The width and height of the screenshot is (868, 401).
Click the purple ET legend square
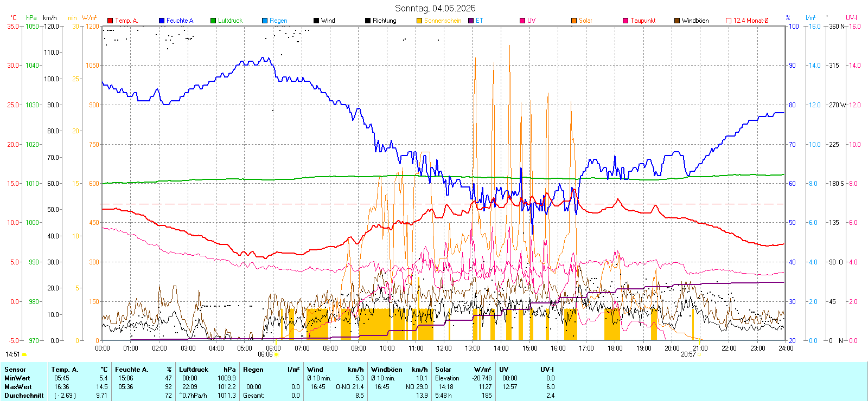471,21
